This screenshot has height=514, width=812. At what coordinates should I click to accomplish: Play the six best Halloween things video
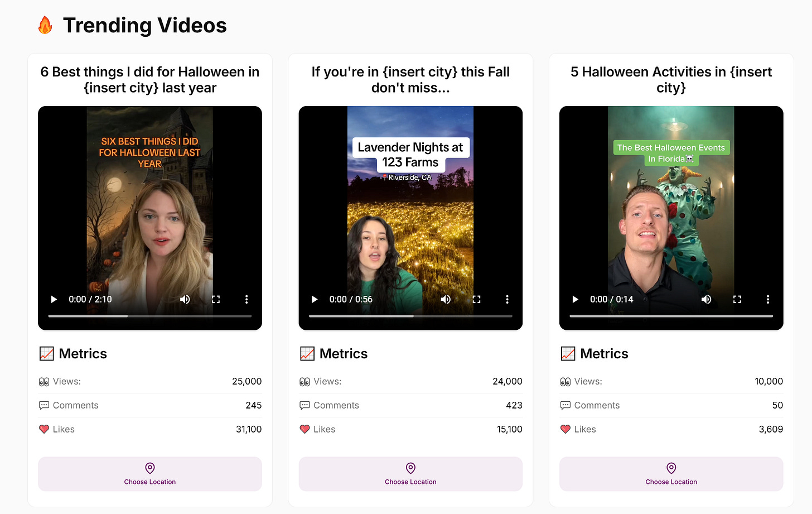click(54, 299)
